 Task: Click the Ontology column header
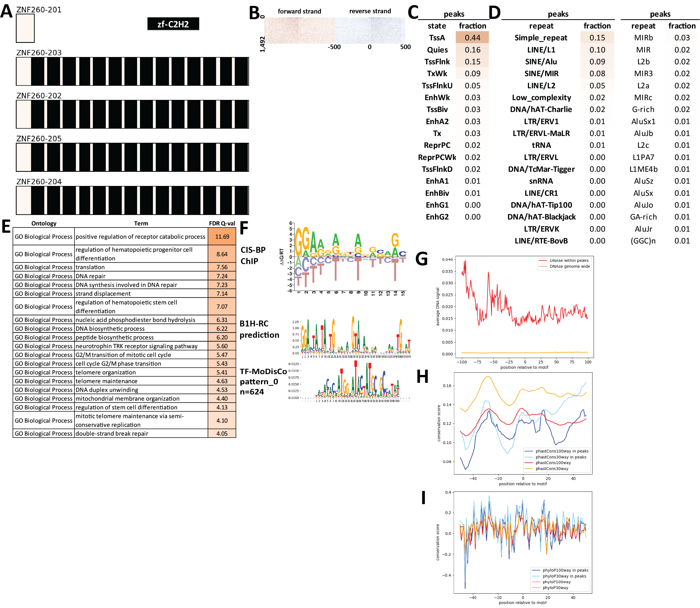(44, 223)
